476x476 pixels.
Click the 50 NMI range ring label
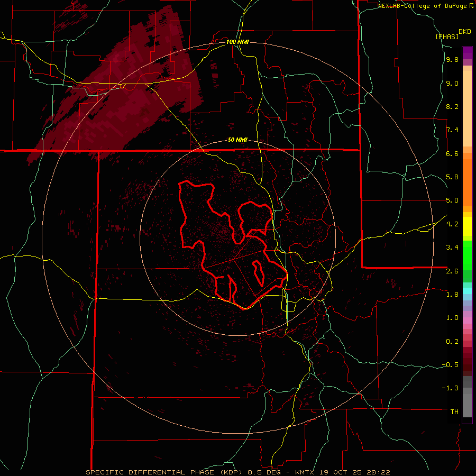237,140
